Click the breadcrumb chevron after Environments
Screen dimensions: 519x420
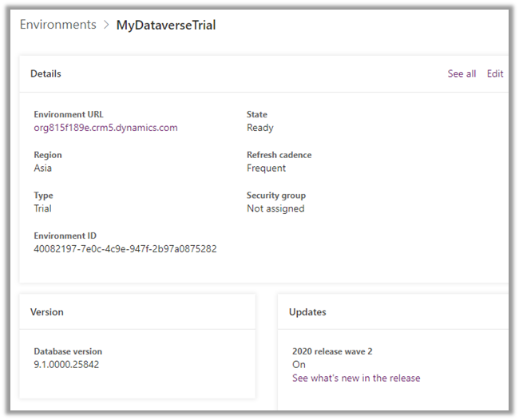[x=106, y=26]
